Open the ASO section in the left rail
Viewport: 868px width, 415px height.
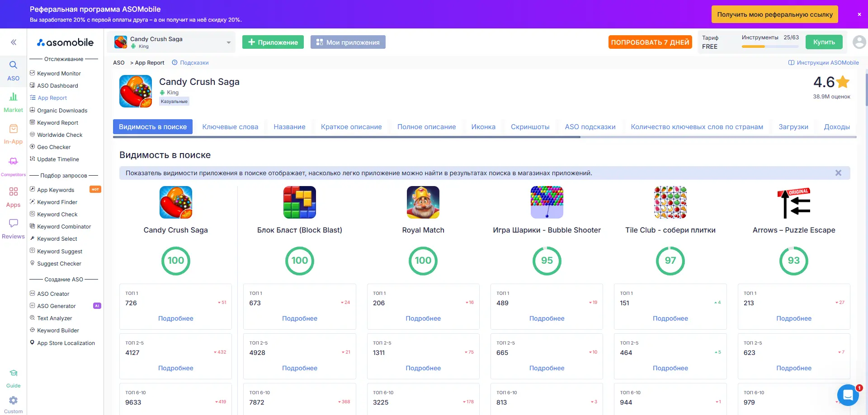(13, 71)
